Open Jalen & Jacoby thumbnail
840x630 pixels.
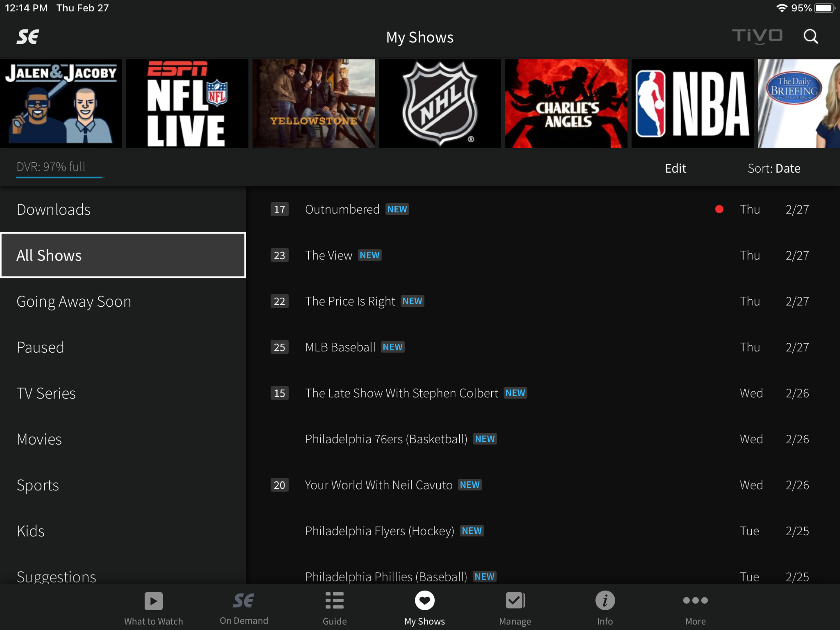click(61, 103)
